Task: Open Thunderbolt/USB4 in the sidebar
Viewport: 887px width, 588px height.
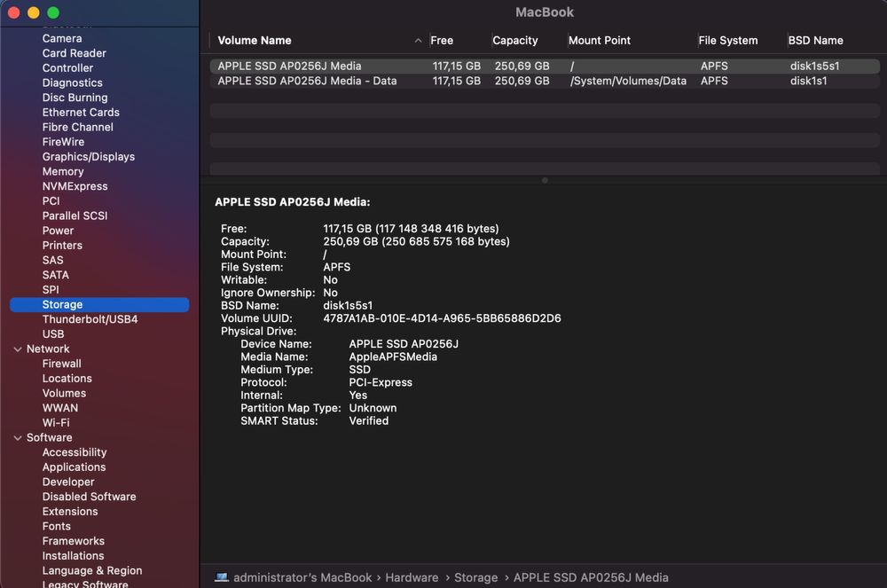Action: point(90,319)
